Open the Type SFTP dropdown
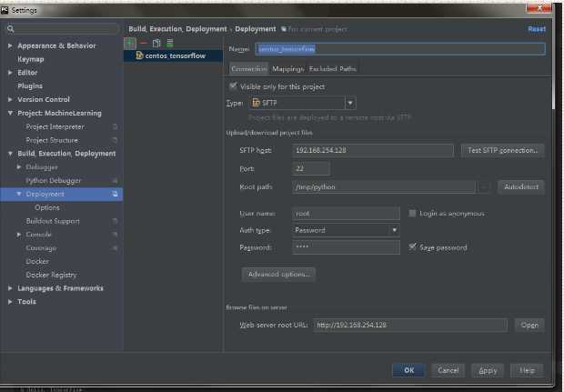This screenshot has width=564, height=392. click(350, 103)
